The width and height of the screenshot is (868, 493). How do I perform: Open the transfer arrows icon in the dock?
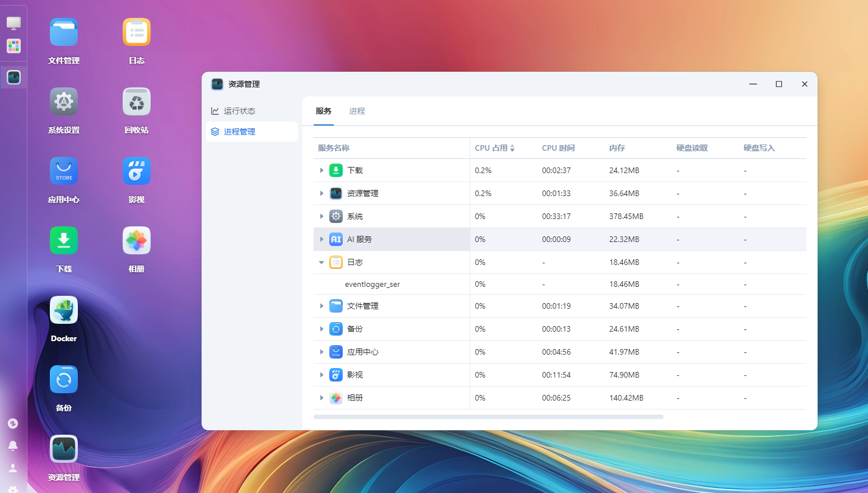tap(13, 424)
